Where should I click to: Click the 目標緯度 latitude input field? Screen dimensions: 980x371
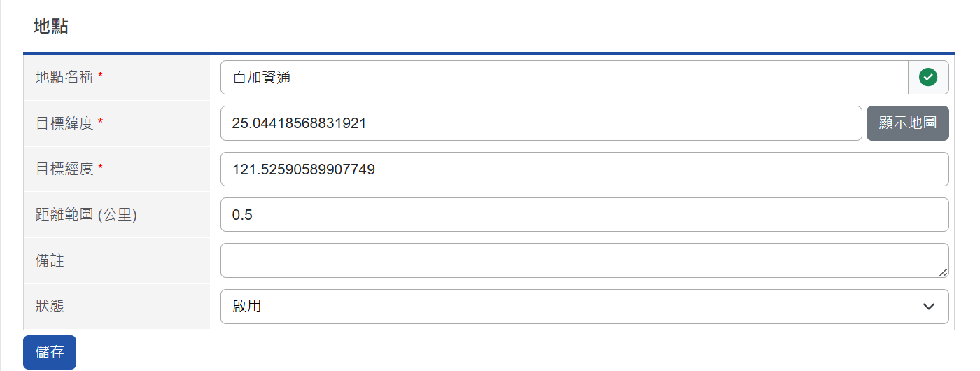tap(541, 123)
